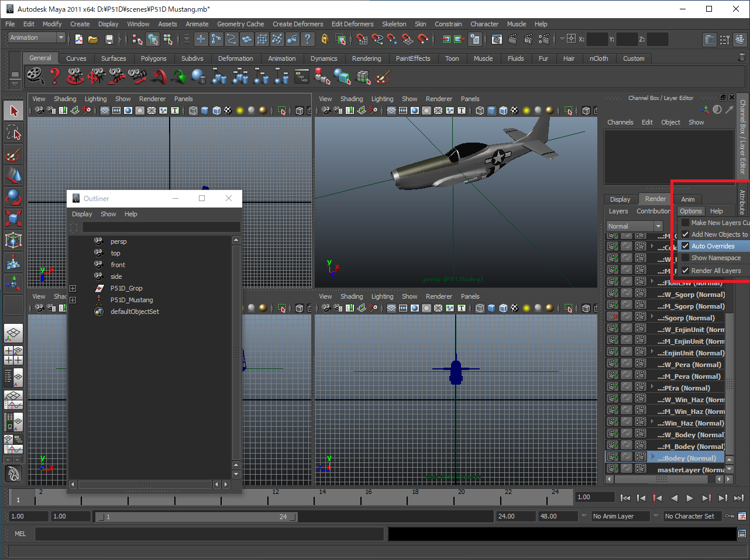Open the No Anim Layer dropdown
The height and width of the screenshot is (560, 750).
(x=620, y=516)
